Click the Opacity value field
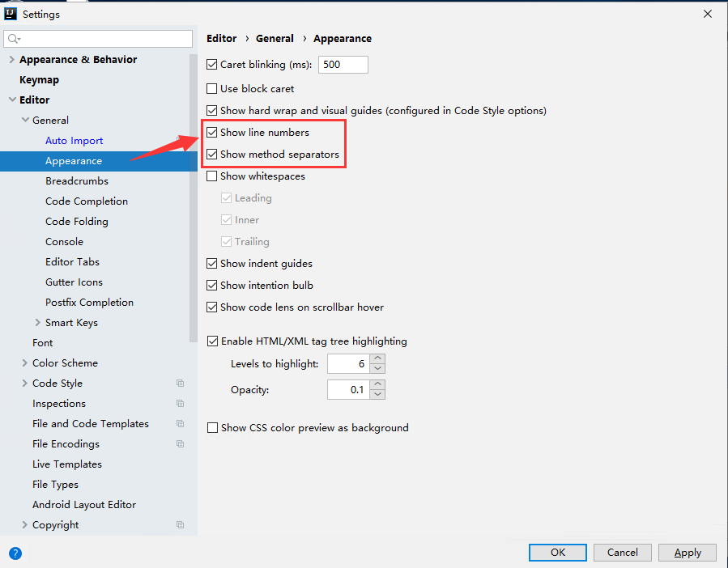 coord(349,390)
